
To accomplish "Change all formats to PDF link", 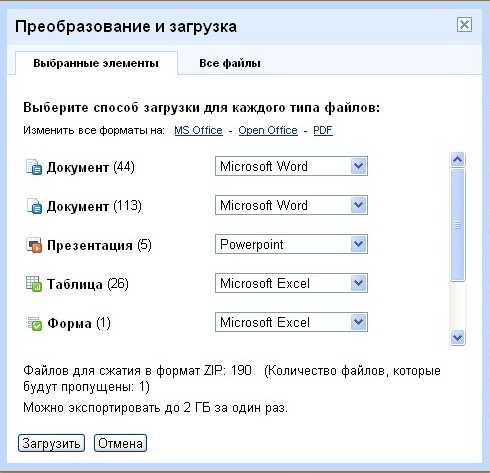I will (x=323, y=130).
